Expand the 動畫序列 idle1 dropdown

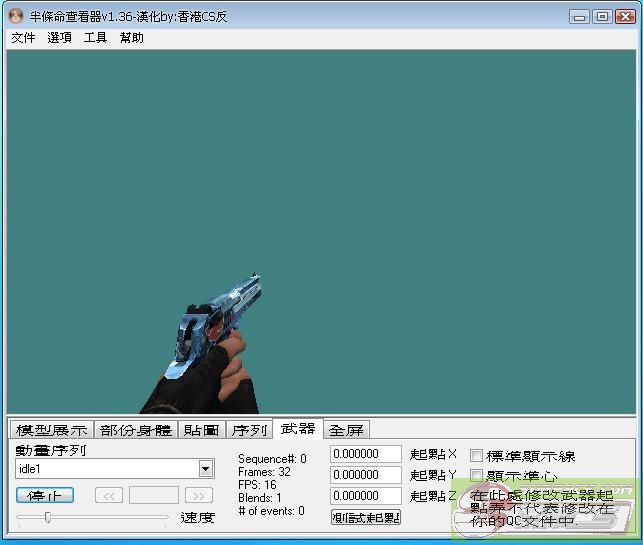click(x=205, y=469)
